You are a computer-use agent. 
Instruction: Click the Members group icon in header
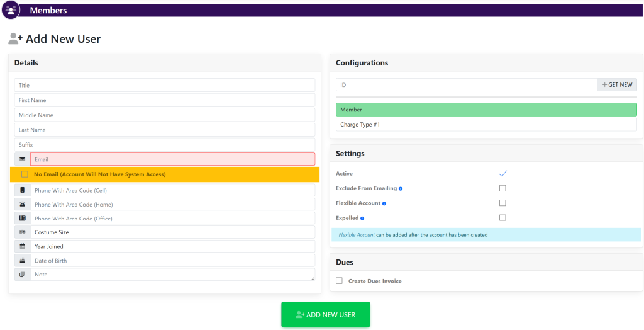click(11, 10)
